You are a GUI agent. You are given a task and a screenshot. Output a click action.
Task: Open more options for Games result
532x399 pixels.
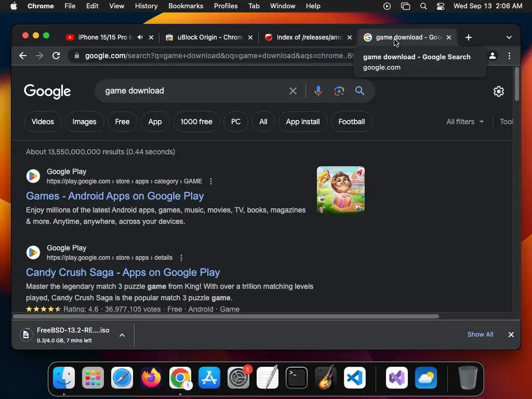(211, 181)
